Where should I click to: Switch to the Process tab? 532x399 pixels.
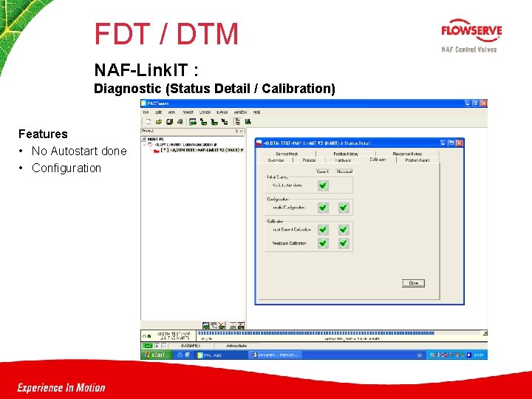[309, 160]
